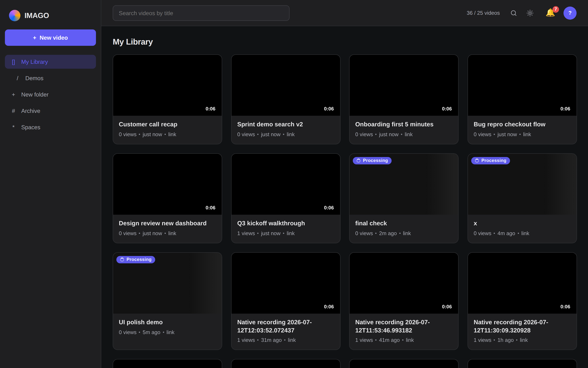Open notifications bell with 7 badge
This screenshot has width=588, height=368.
click(x=551, y=13)
